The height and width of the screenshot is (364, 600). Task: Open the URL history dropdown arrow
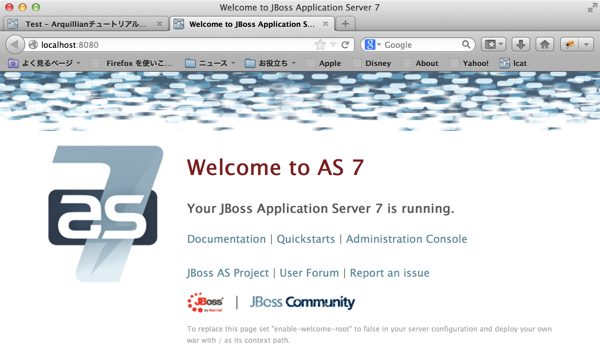[x=333, y=45]
